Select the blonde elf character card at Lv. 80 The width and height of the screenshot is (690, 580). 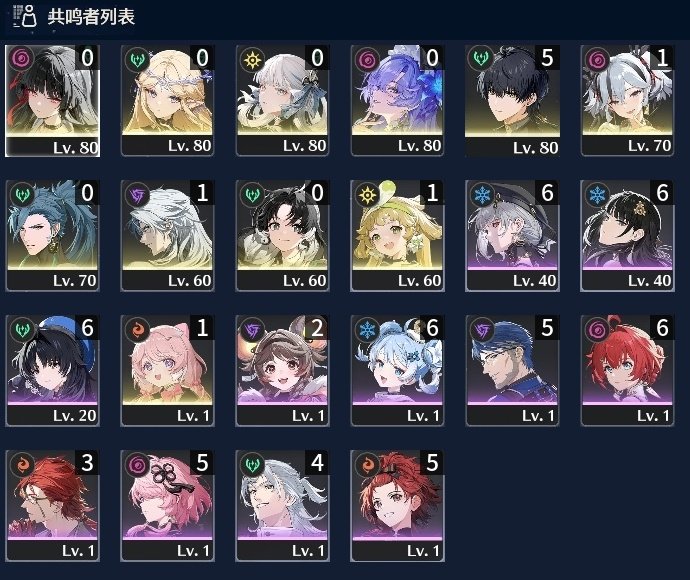(167, 101)
